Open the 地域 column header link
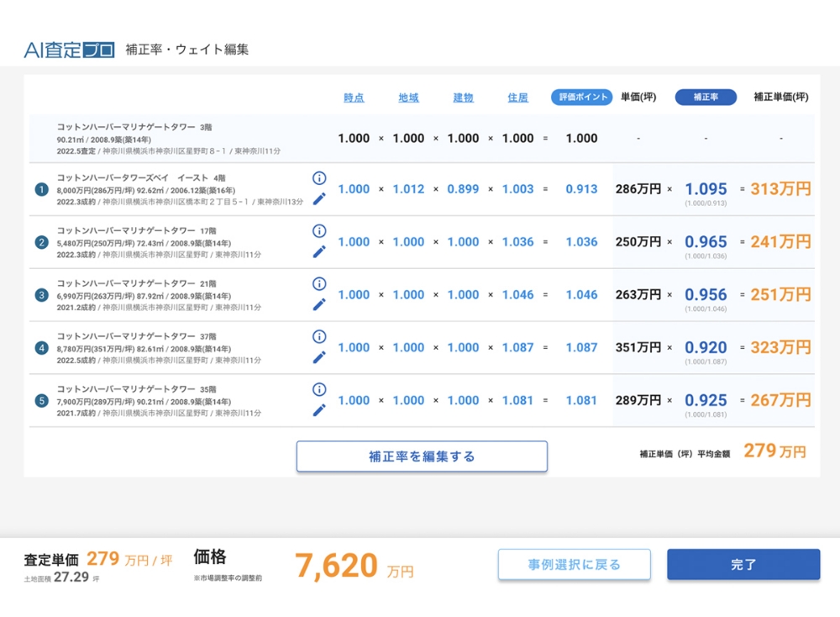840x617 pixels. pyautogui.click(x=408, y=98)
